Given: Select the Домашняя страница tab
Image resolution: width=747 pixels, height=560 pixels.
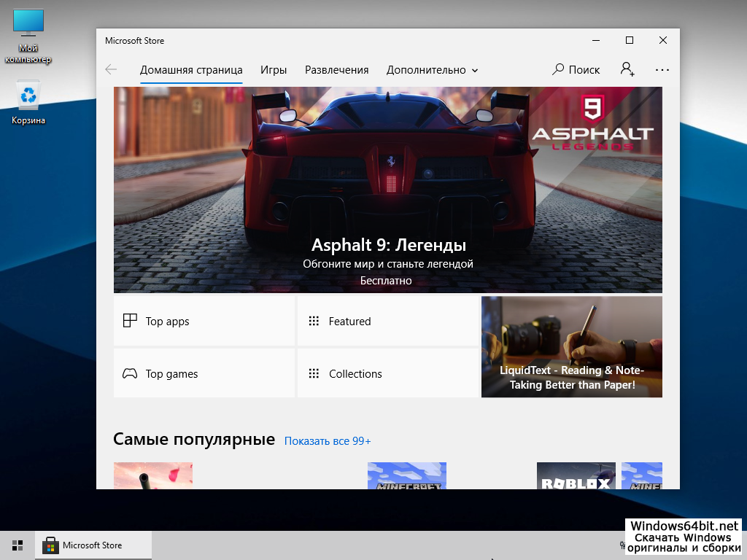Looking at the screenshot, I should click(x=191, y=70).
